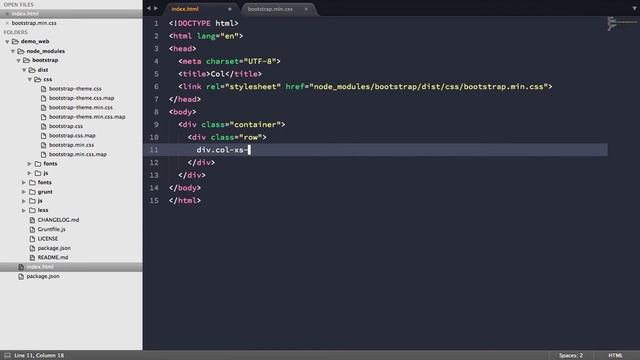Open bootstrap.css.map file
The image size is (640, 360).
(72, 136)
